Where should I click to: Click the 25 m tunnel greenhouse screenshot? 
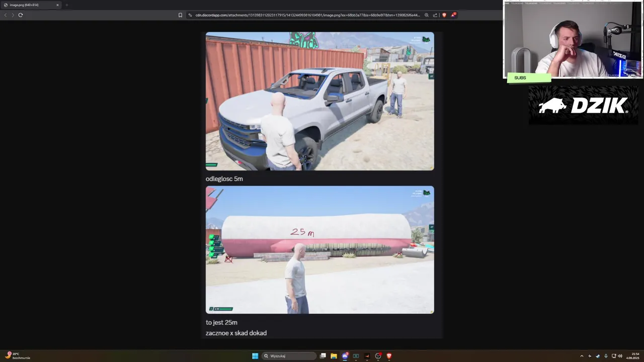(x=319, y=250)
